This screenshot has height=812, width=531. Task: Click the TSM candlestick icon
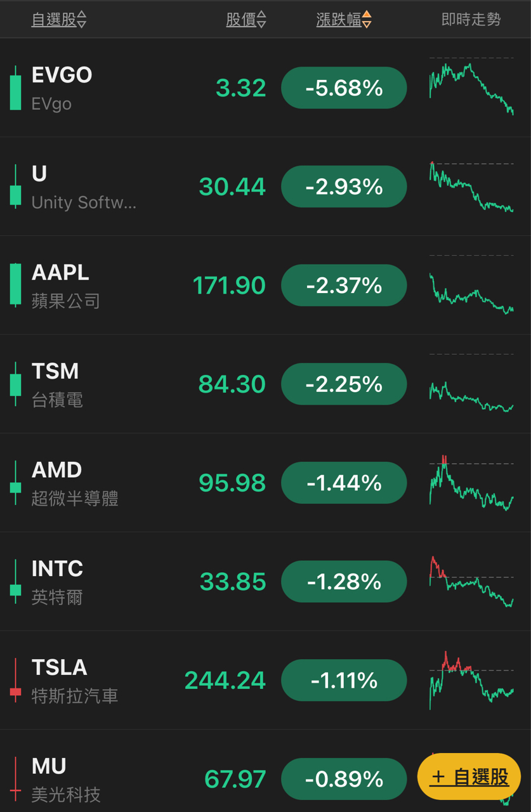(x=15, y=384)
